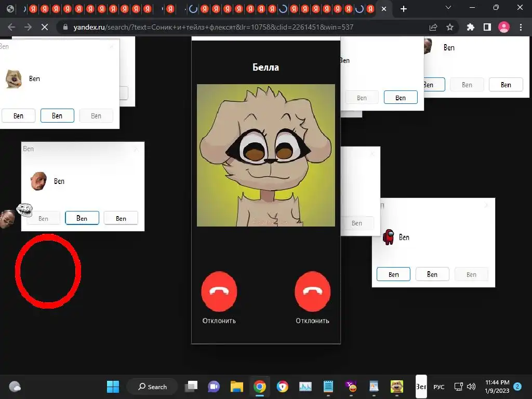Viewport: 532px width, 399px height.
Task: Open the Windows Start menu
Action: [113, 387]
